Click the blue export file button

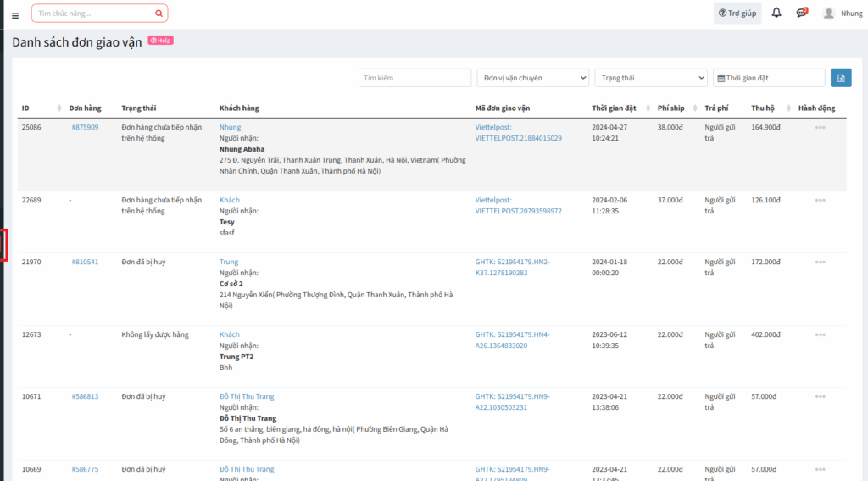840,78
